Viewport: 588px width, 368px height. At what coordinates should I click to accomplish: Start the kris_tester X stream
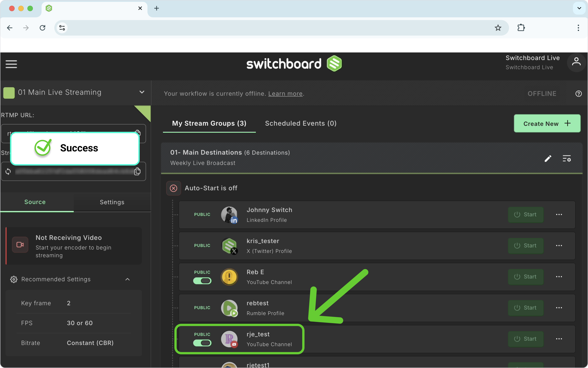point(526,246)
